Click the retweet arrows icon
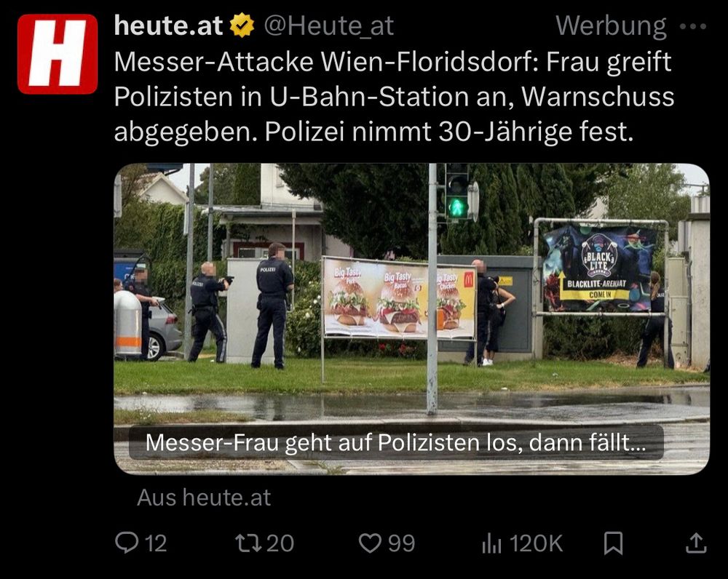 pyautogui.click(x=248, y=543)
